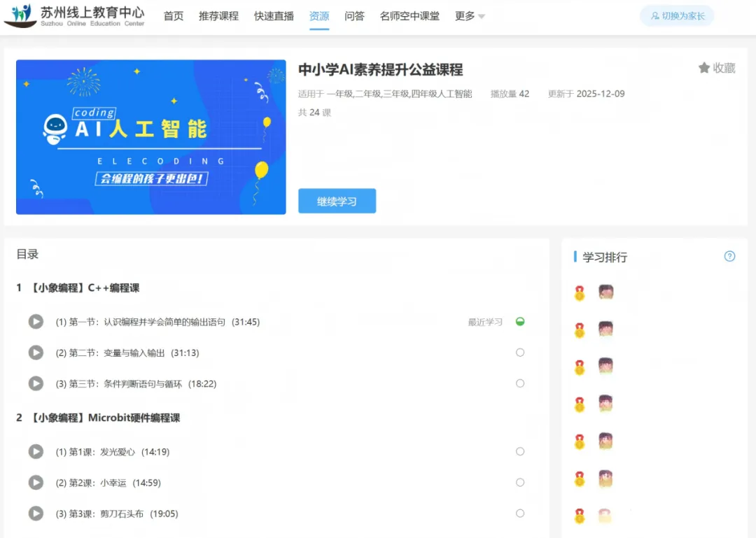The width and height of the screenshot is (756, 538).
Task: Click second-ranked medal icon in 学习排行
Action: [580, 330]
